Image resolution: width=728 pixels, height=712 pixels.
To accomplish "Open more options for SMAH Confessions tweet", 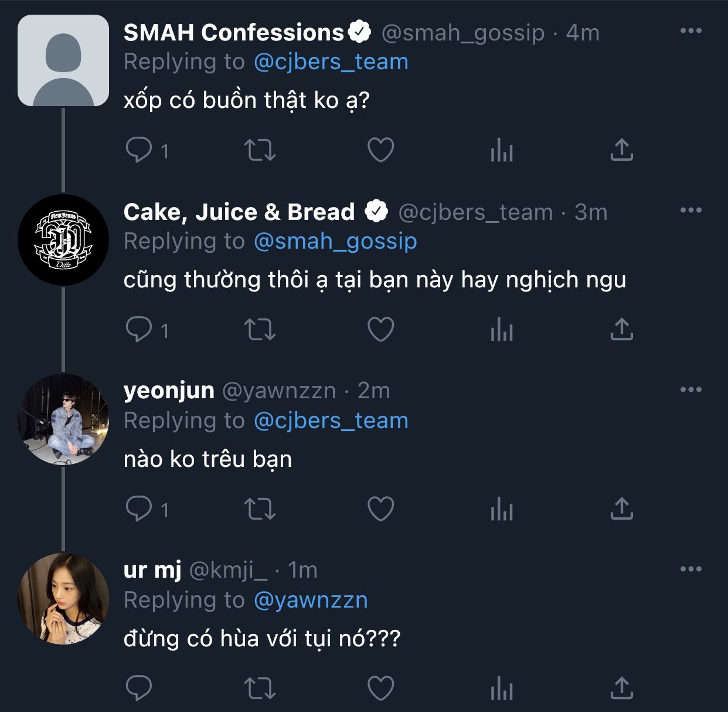I will click(x=690, y=30).
